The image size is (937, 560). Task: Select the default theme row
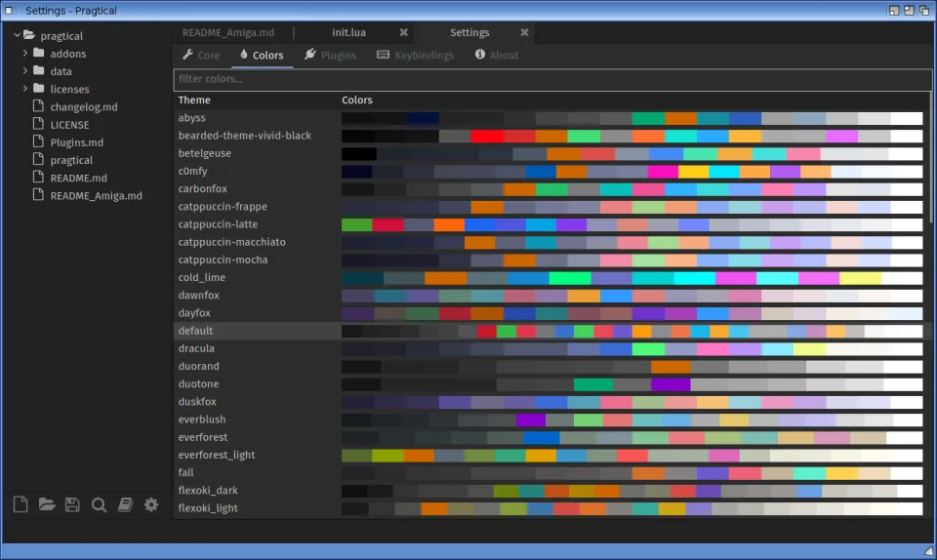coord(552,331)
